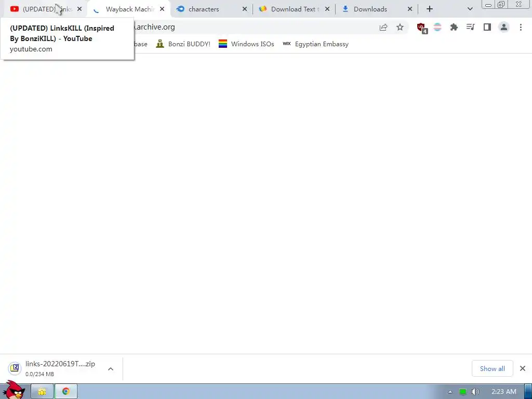This screenshot has width=532, height=399.
Task: Bookmark this page with the star icon
Action: 400,27
